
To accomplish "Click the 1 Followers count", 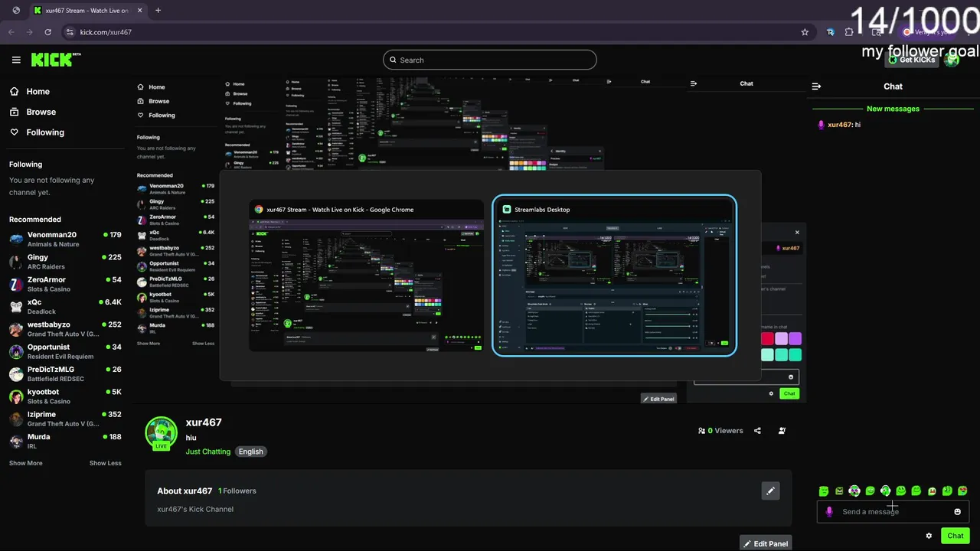I will click(237, 491).
